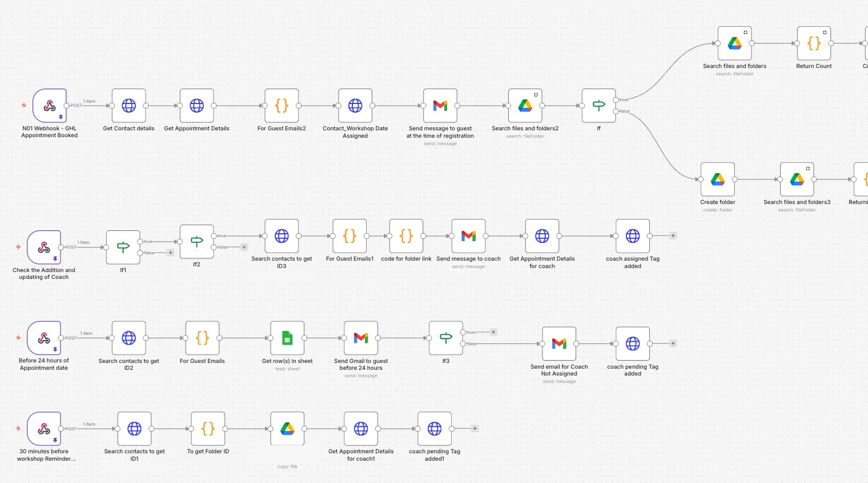This screenshot has height=483, width=868.
Task: Select the code for folder link node
Action: (406, 235)
